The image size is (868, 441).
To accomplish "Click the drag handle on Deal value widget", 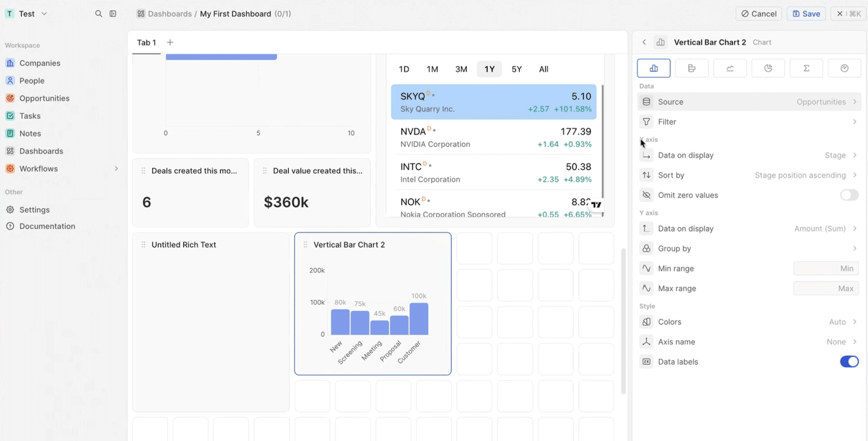I will pos(265,171).
